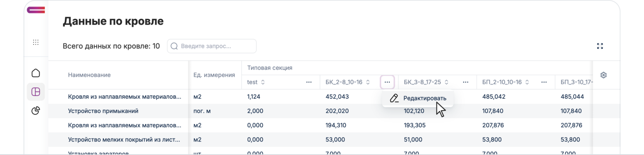
Task: Select the Устройство примыканий row name
Action: 103,111
